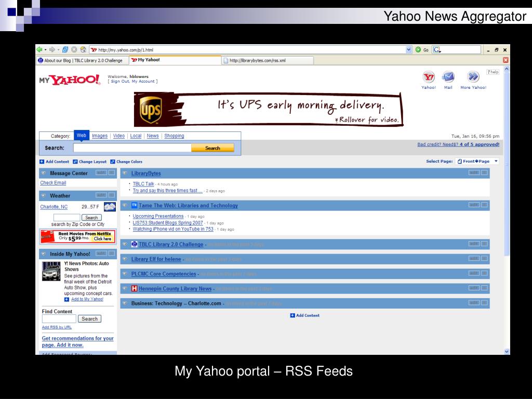532x399 pixels.
Task: Open the address bar URL dropdown arrow
Action: click(x=409, y=49)
